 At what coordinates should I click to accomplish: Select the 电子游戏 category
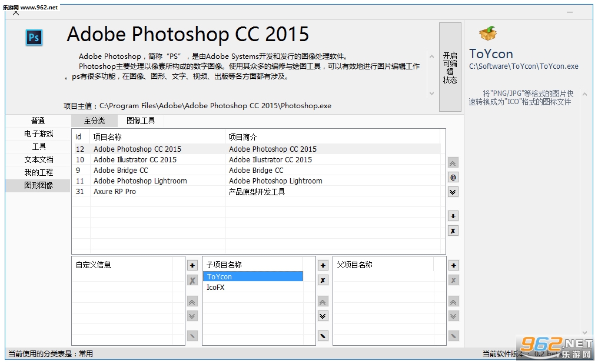pos(38,134)
